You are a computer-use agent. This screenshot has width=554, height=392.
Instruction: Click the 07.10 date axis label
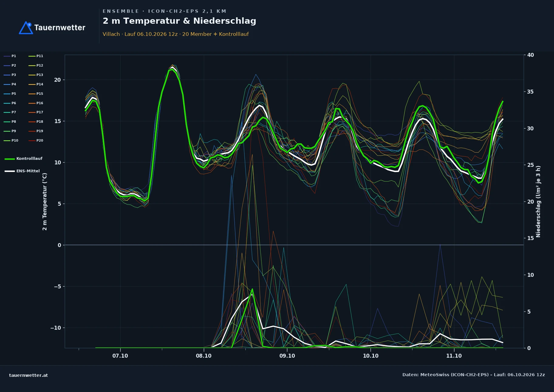[x=120, y=356]
